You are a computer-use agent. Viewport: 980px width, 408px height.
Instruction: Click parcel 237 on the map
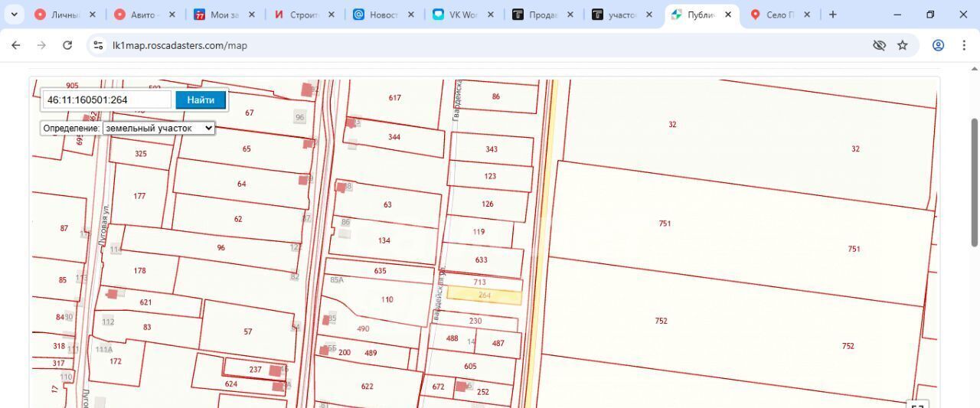tap(256, 370)
